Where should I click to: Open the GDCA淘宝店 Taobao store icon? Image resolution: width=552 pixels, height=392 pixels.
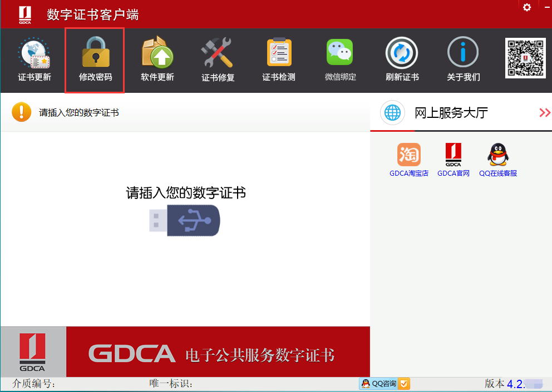pos(409,154)
